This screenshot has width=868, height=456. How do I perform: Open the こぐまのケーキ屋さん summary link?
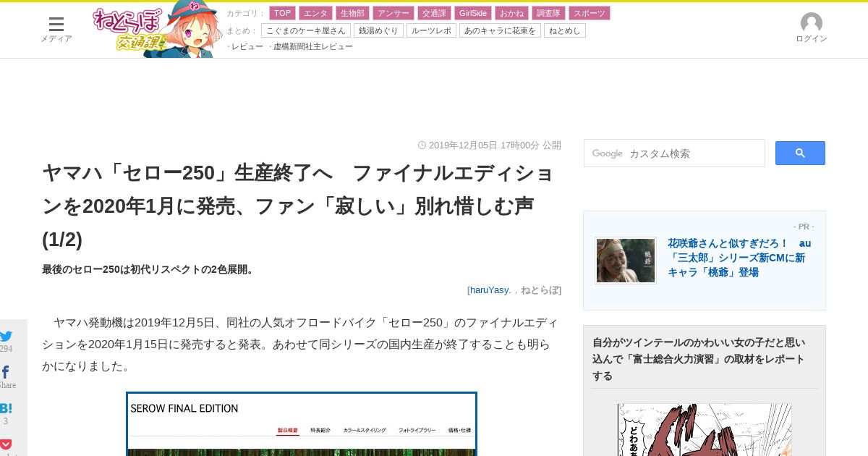pos(306,30)
